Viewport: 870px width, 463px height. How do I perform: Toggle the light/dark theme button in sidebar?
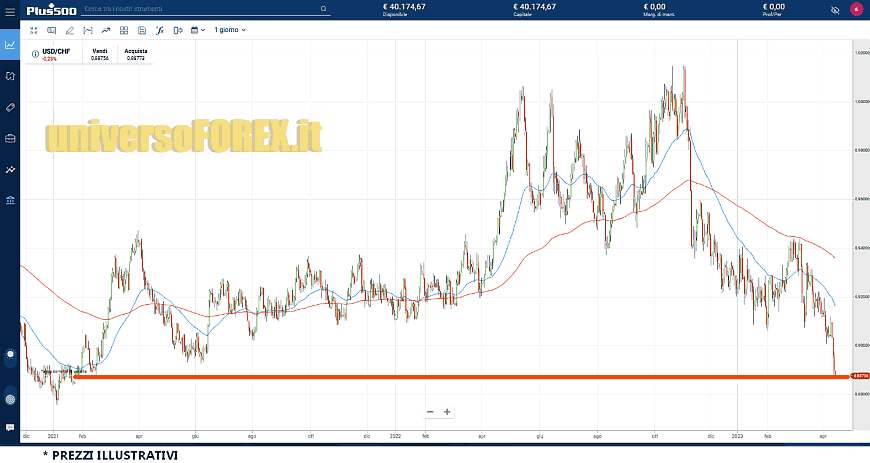10,355
